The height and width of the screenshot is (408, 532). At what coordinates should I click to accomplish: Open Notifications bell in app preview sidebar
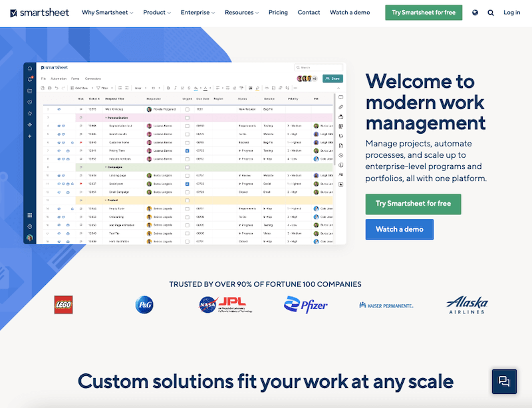click(x=30, y=79)
